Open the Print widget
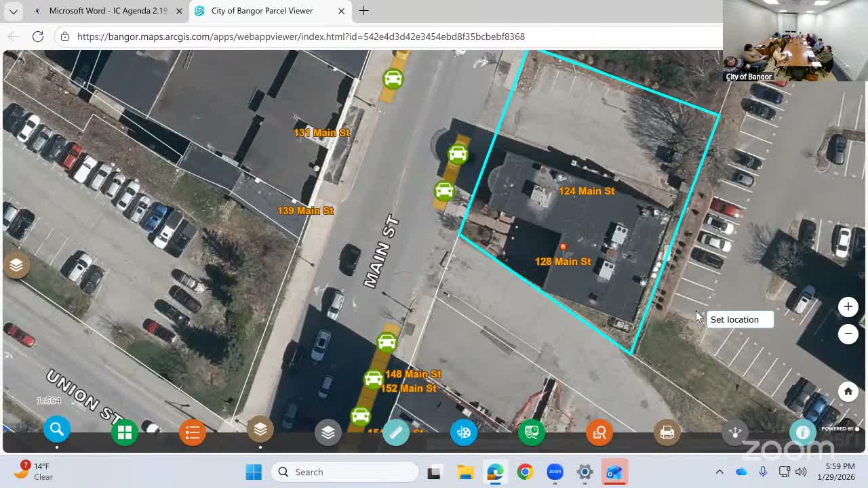This screenshot has height=488, width=868. click(x=667, y=432)
